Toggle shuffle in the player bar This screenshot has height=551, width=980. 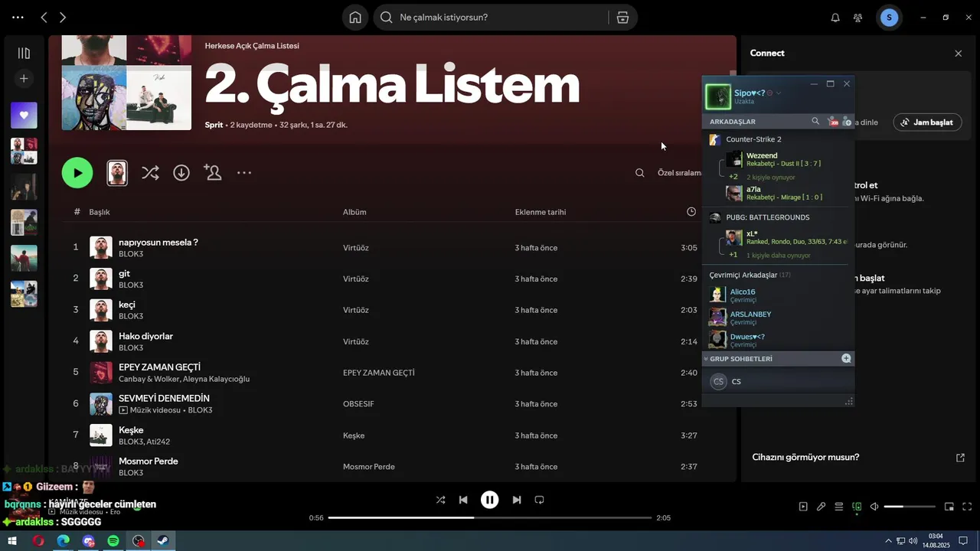pos(440,500)
